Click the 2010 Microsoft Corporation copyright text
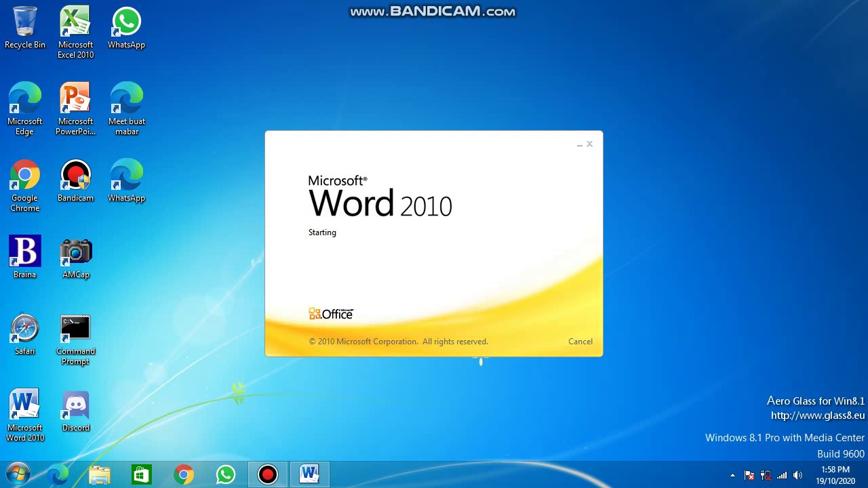 399,342
